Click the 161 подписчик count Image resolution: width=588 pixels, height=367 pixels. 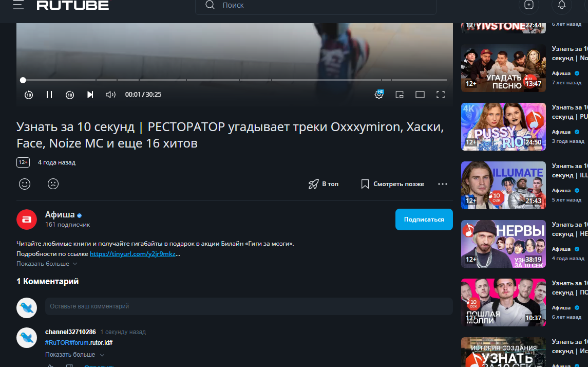tap(67, 225)
